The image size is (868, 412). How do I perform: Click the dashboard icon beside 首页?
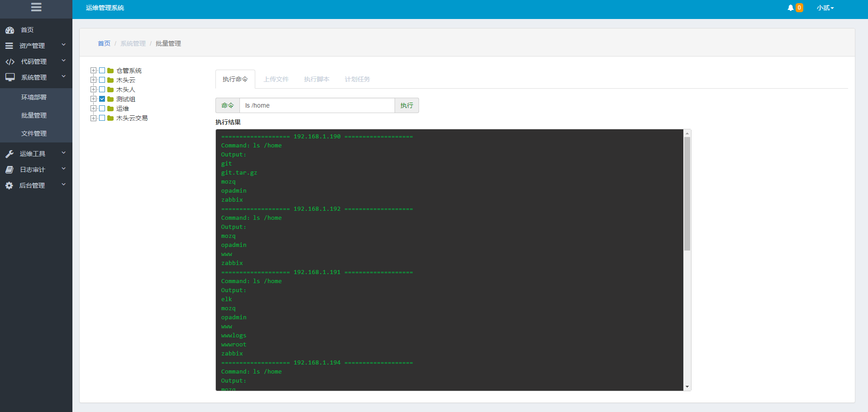click(x=10, y=30)
